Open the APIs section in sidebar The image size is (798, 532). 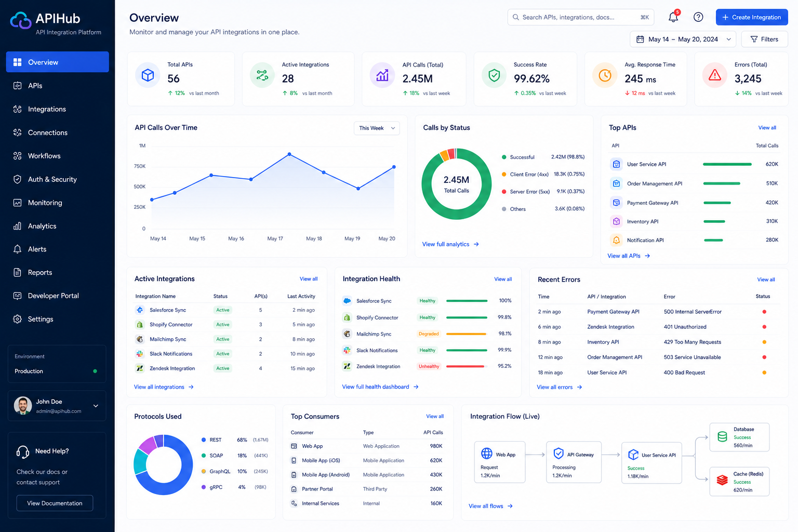(x=57, y=86)
